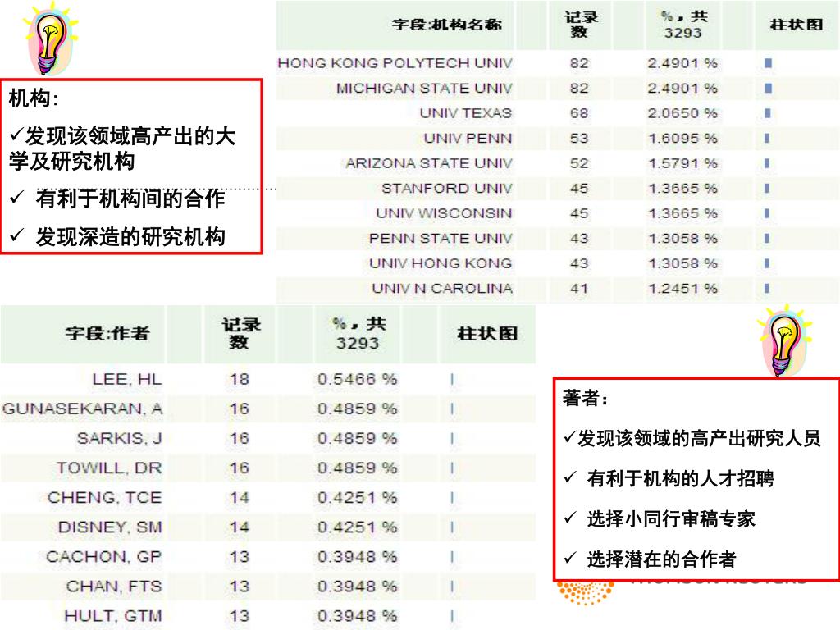Click the text 发现深造的研究机构
Screen dimensions: 840x630
(x=130, y=236)
